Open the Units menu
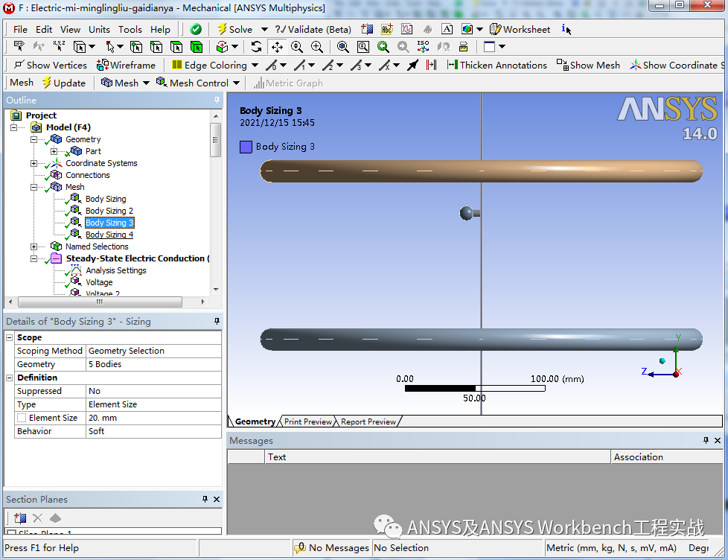 tap(99, 29)
